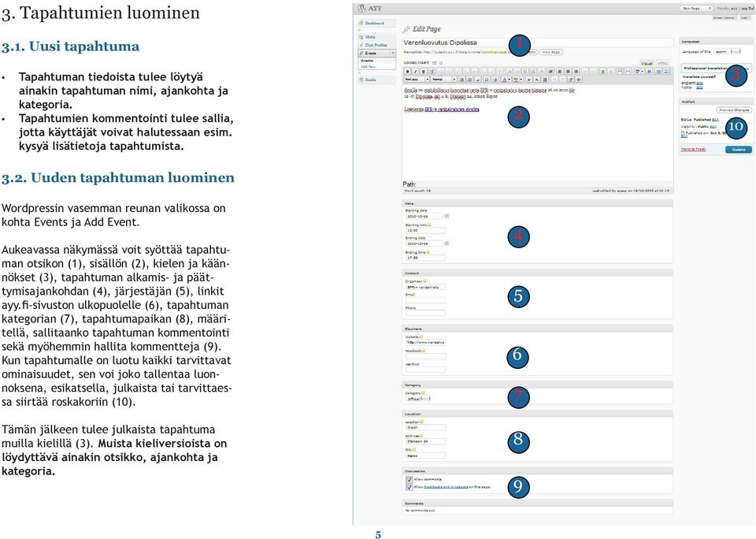This screenshot has width=756, height=539.
Task: Open the trackbacks and pingbacks link
Action: coord(446,487)
